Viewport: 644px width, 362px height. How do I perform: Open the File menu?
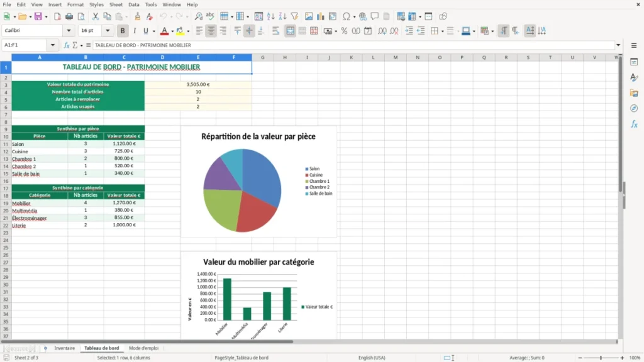pyautogui.click(x=7, y=4)
